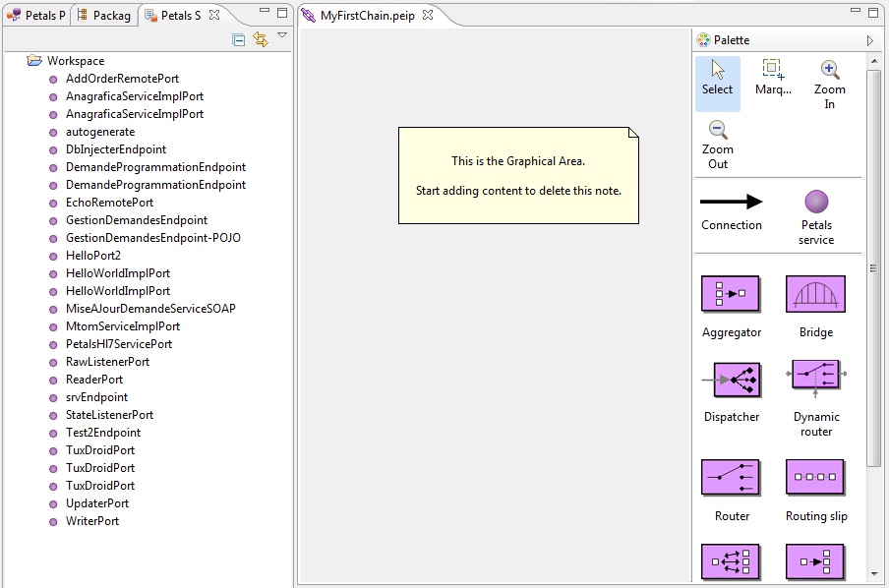Activate the Connection arrow tool
This screenshot has height=588, width=889.
click(731, 203)
